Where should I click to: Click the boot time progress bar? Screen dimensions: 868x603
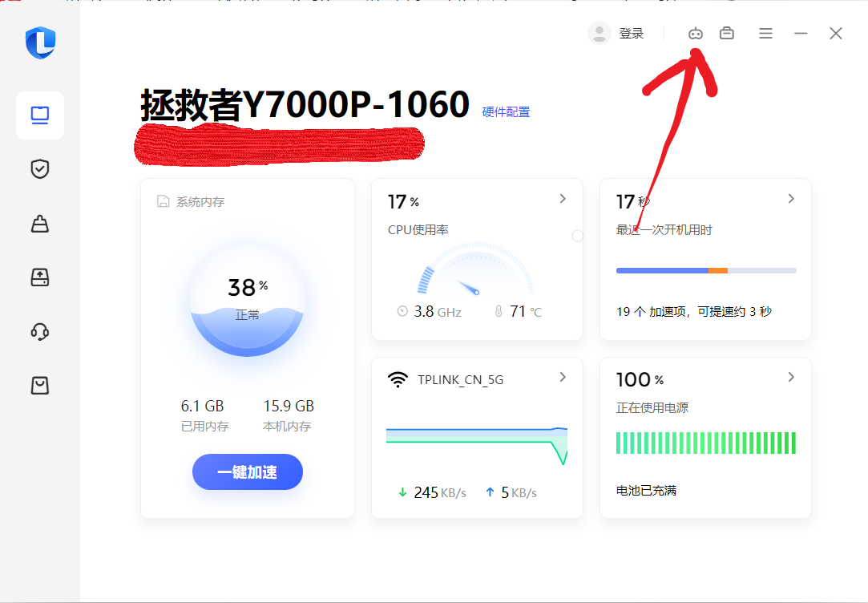[706, 271]
